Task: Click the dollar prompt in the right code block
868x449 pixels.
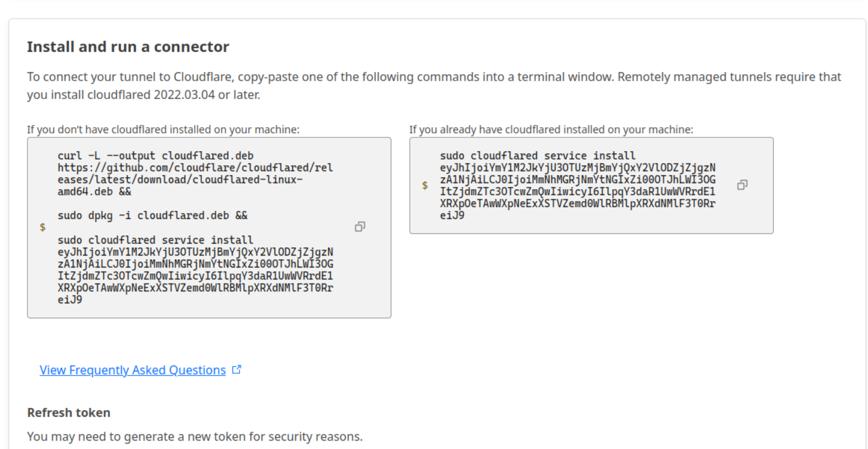Action: tap(425, 186)
